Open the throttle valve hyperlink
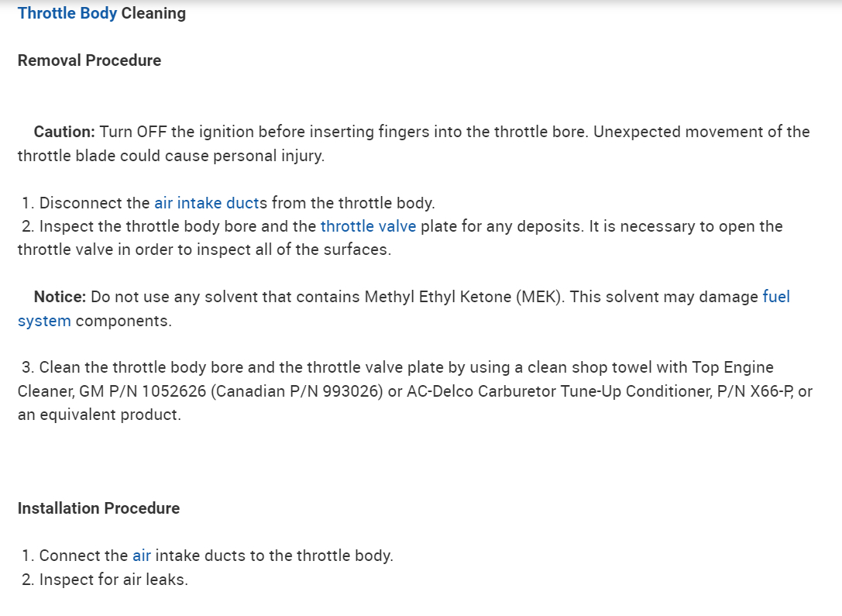 point(368,226)
